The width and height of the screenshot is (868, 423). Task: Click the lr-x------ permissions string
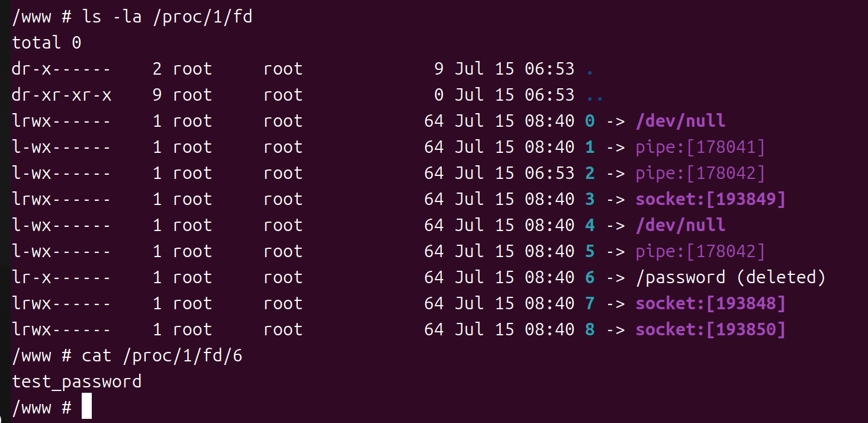pyautogui.click(x=62, y=277)
